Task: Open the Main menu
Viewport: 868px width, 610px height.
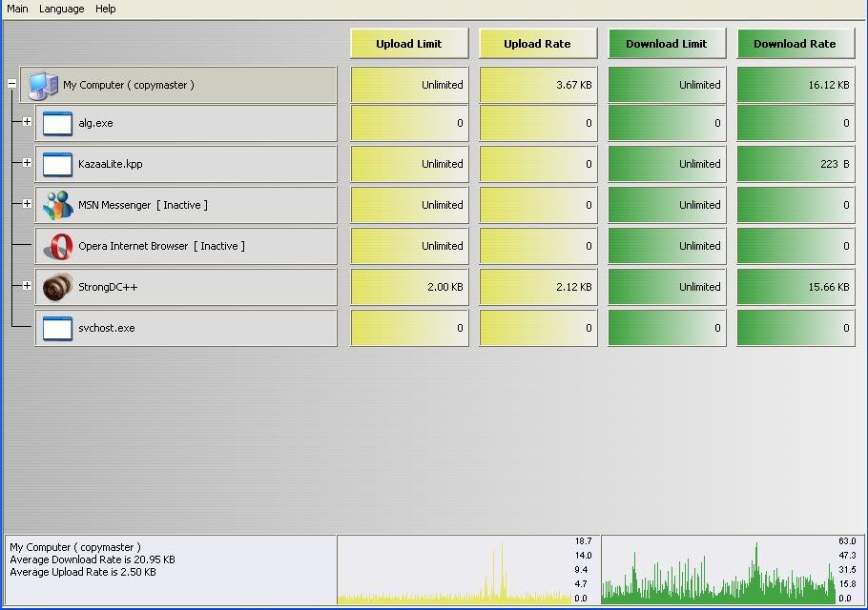Action: pos(17,9)
